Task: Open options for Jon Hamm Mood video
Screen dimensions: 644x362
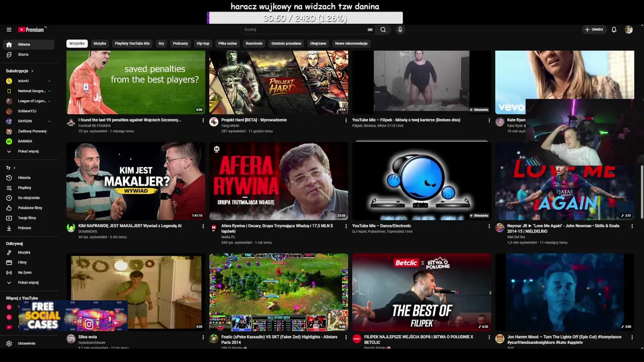Action: click(632, 337)
